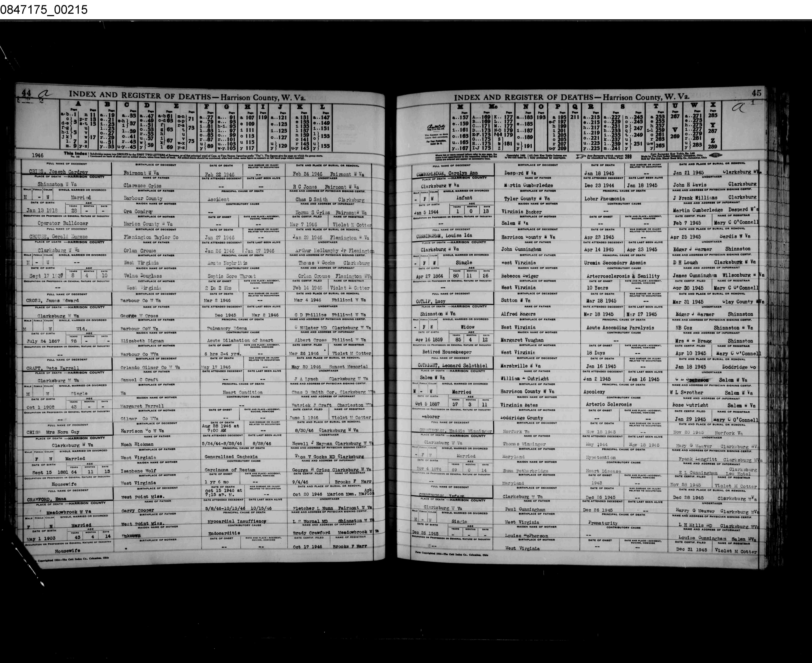Click the contributory cause Endocarditis
Screen dimensions: 812x663
coord(224,533)
